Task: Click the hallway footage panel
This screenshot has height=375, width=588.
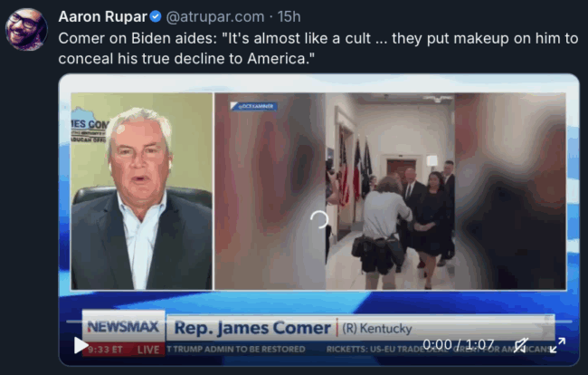Action: coord(390,191)
